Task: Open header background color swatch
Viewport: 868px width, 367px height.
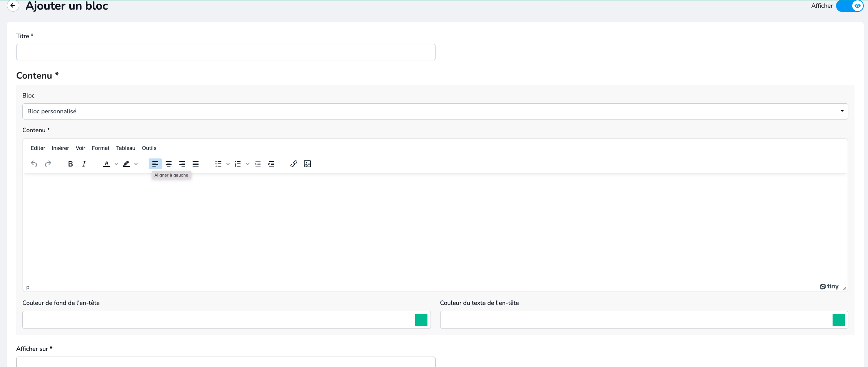Action: point(421,320)
